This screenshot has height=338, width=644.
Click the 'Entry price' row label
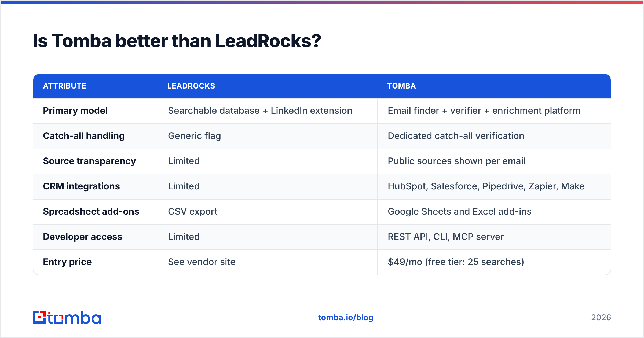(67, 262)
